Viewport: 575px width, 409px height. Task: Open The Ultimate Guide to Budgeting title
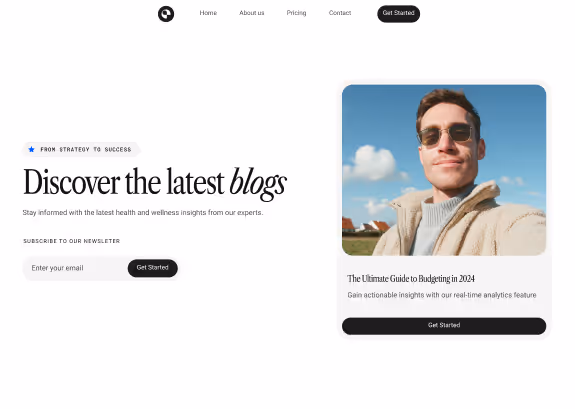(411, 279)
